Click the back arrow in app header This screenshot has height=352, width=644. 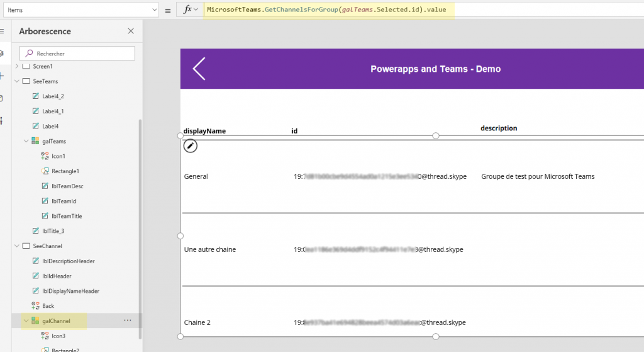(x=199, y=69)
